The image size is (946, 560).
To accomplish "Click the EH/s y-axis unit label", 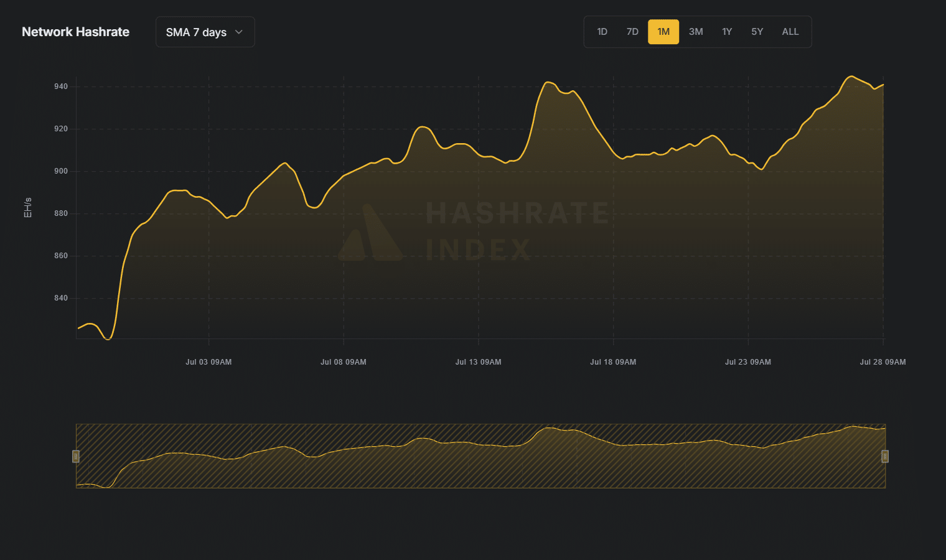I will pyautogui.click(x=27, y=208).
